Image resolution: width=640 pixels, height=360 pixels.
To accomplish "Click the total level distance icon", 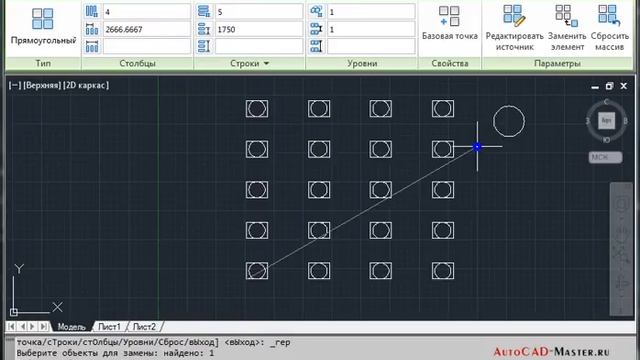I will pos(316,46).
